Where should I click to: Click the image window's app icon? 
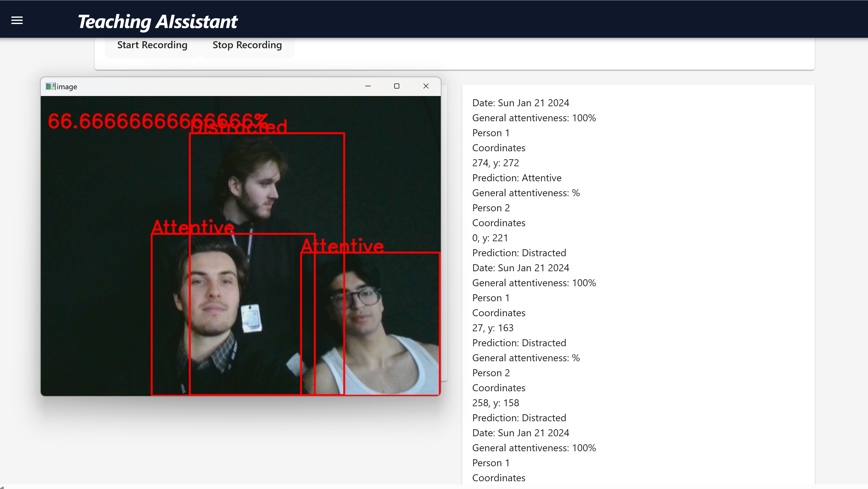pyautogui.click(x=50, y=86)
